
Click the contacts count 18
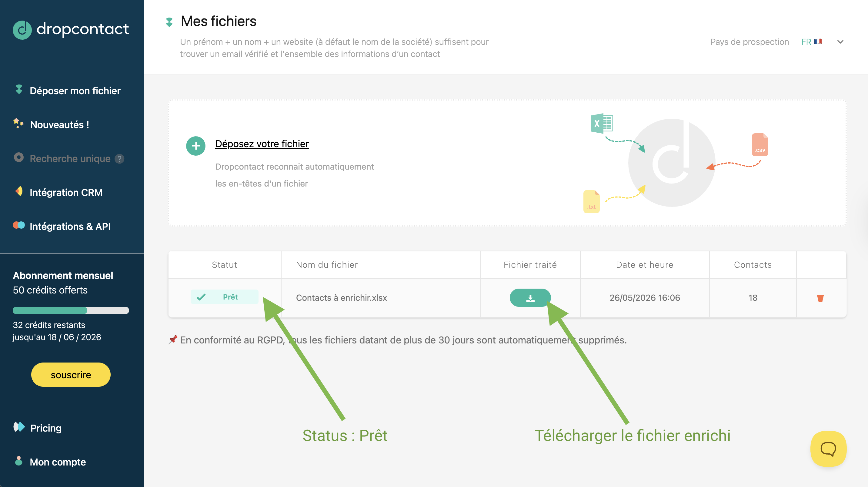[753, 298]
